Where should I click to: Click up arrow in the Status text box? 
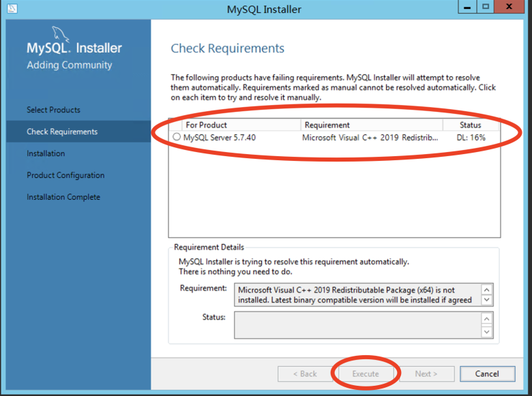point(486,318)
